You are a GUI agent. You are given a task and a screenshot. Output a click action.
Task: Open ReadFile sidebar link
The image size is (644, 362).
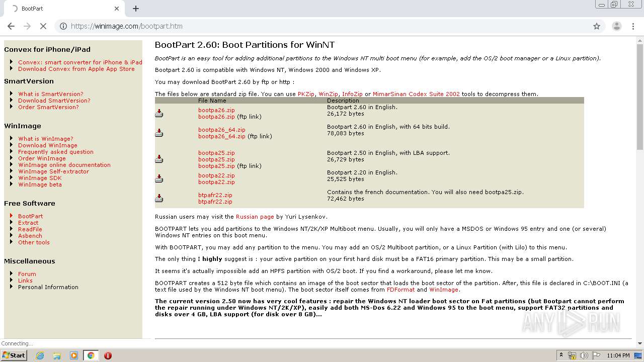30,229
